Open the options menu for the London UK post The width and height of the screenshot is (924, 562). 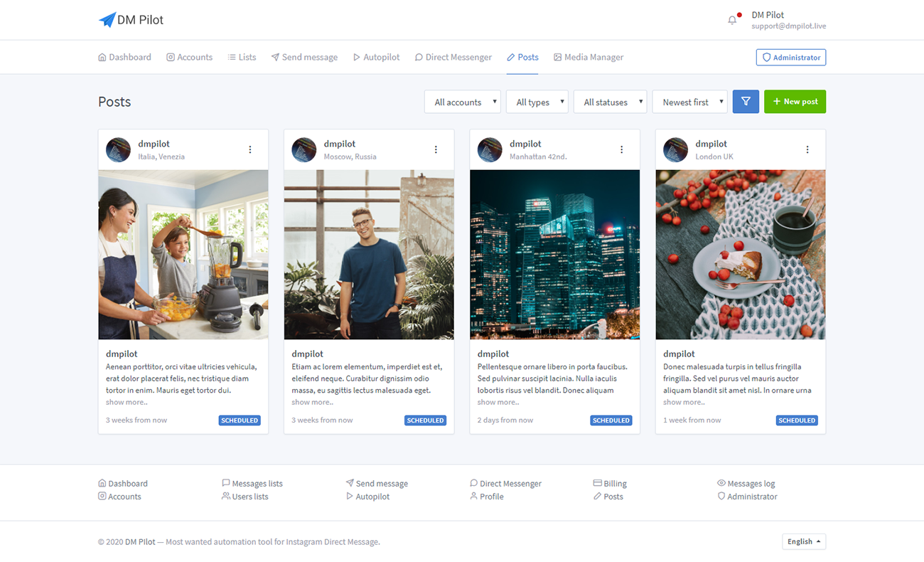coord(807,149)
